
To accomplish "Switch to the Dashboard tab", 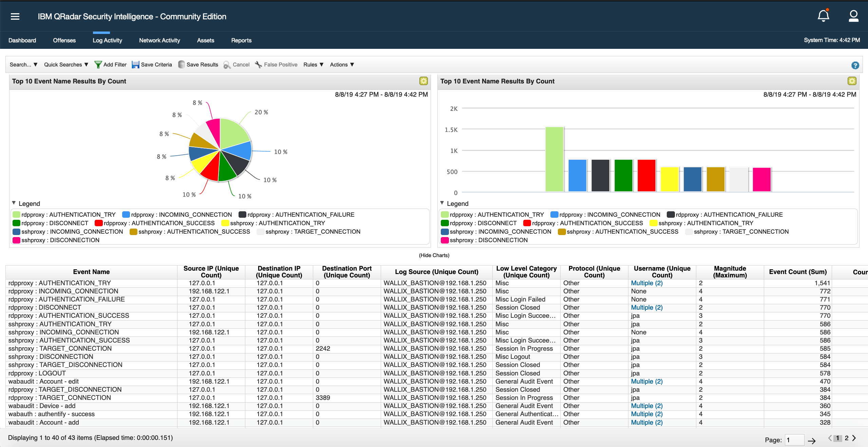I will 22,40.
